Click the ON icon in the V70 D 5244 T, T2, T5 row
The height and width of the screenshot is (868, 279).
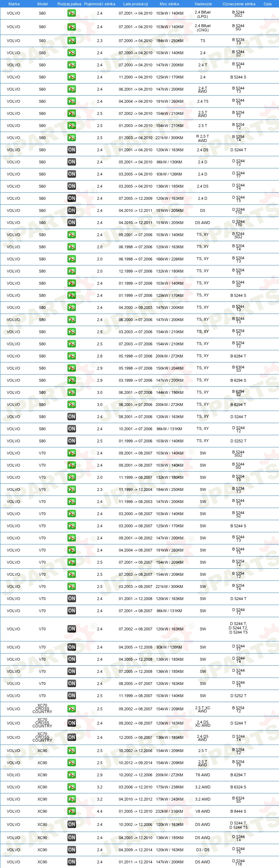[71, 629]
